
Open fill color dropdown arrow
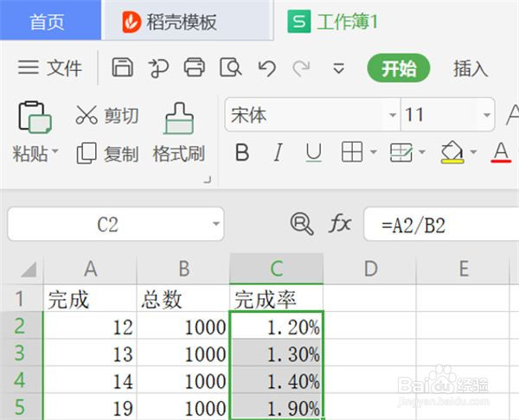474,152
